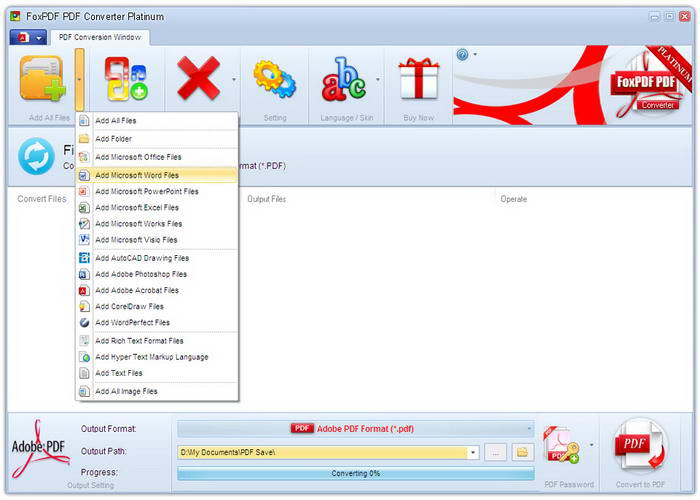700x500 pixels.
Task: Select Add CorelDraw Files entry
Action: 157,306
